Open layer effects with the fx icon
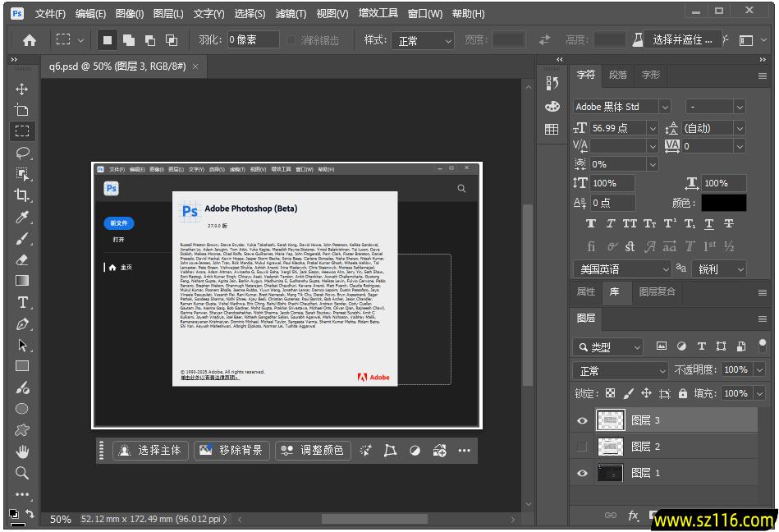Viewport: 779px width, 532px height. tap(632, 516)
